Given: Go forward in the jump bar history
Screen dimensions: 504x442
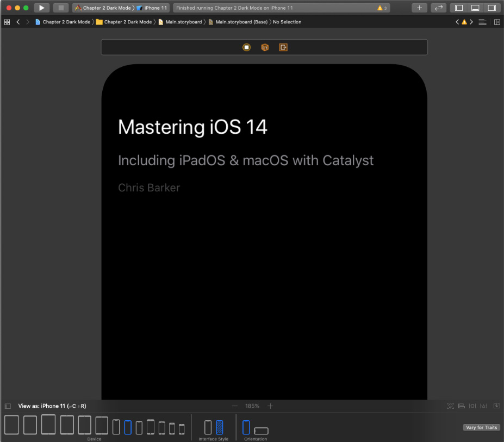Looking at the screenshot, I should tap(28, 22).
